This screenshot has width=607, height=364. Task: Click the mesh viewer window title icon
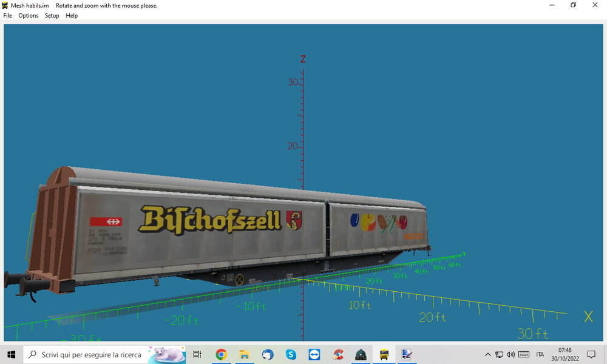click(x=5, y=5)
